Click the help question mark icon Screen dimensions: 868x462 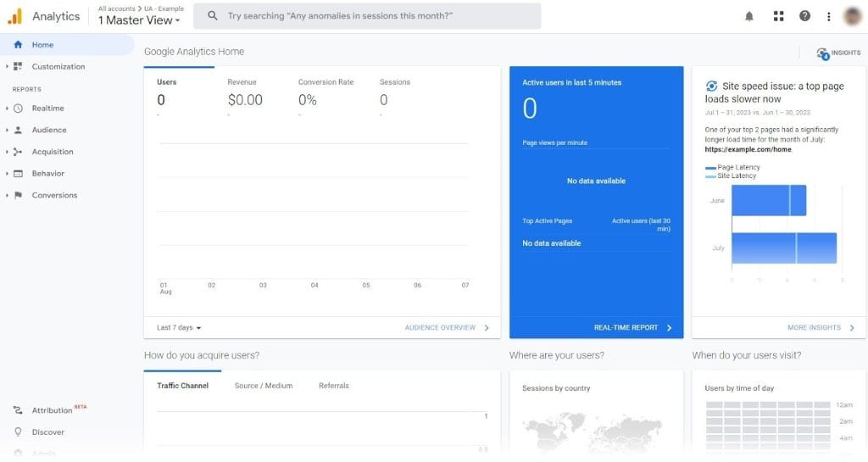pyautogui.click(x=804, y=16)
